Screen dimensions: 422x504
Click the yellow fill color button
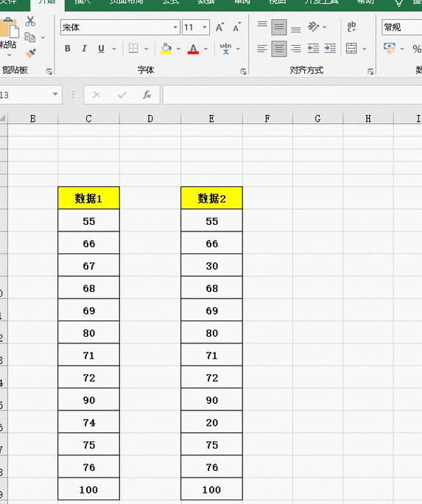[x=166, y=49]
